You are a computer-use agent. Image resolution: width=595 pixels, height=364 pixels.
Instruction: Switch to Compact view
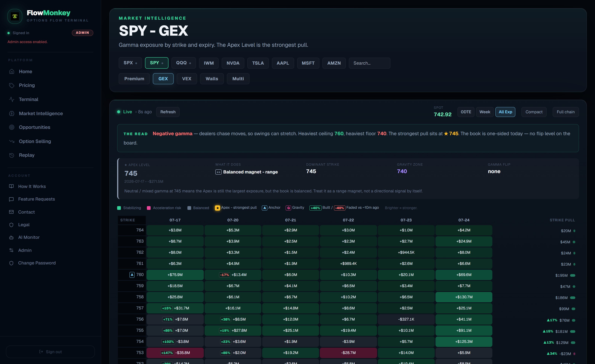pyautogui.click(x=534, y=112)
